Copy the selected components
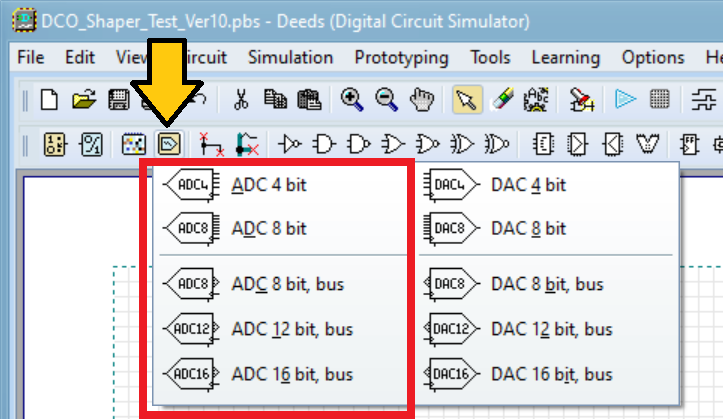Viewport: 723px width, 420px height. (x=275, y=100)
